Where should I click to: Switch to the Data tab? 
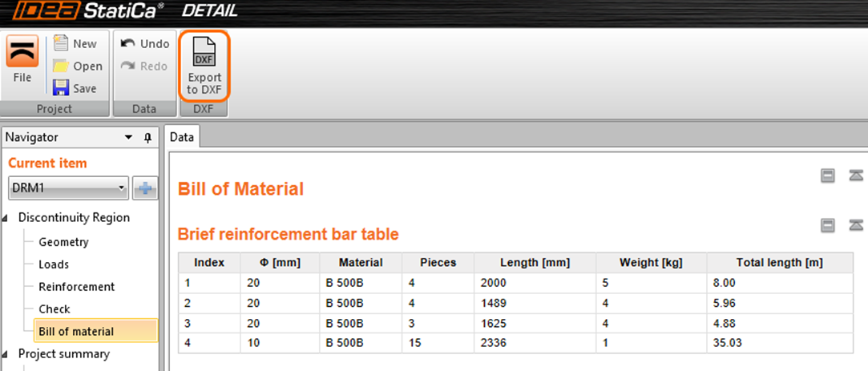[x=182, y=137]
